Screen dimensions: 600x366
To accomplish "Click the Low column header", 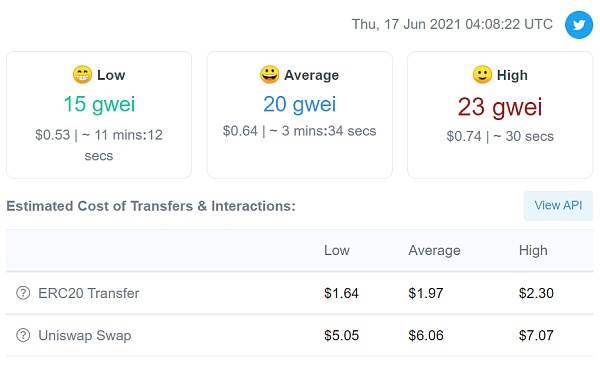I will point(337,250).
